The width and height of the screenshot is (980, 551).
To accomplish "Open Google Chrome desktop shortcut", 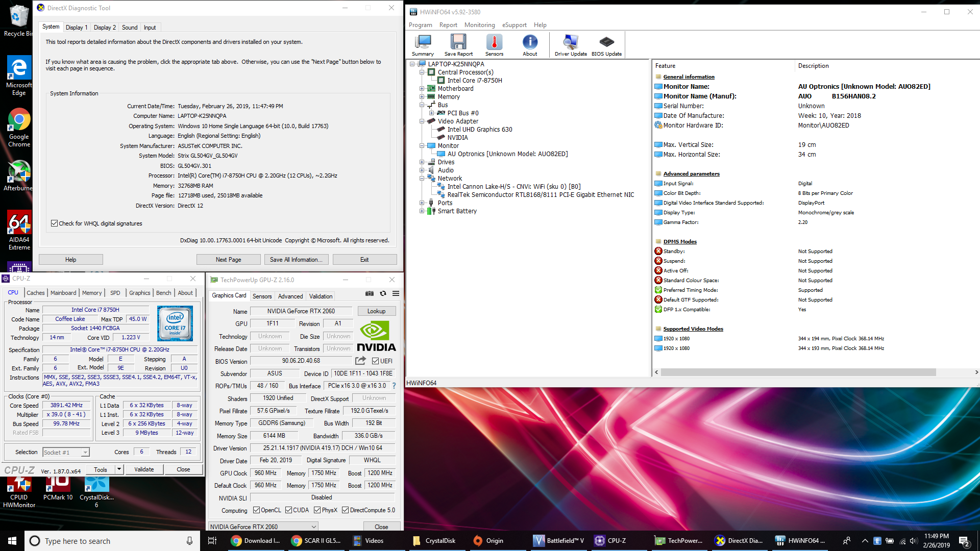I will click(x=19, y=128).
